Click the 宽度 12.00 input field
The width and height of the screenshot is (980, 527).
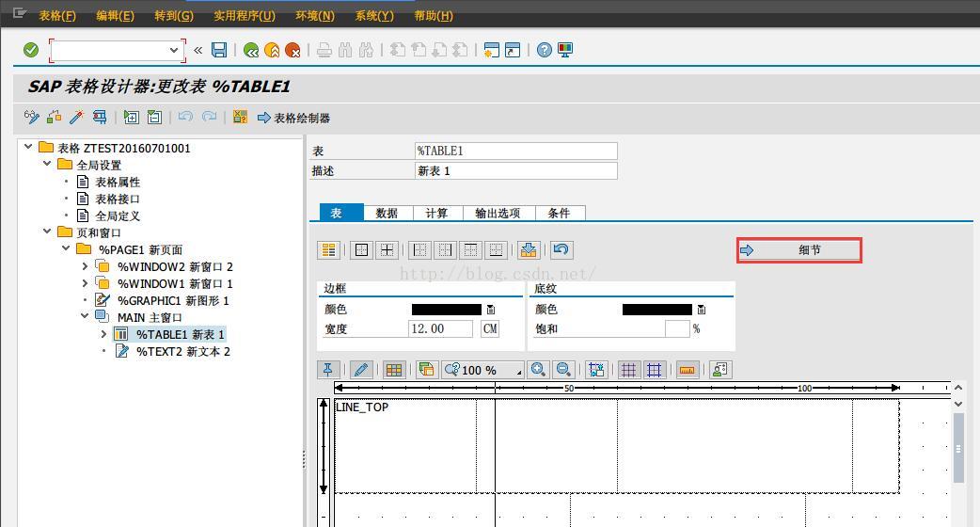(441, 328)
